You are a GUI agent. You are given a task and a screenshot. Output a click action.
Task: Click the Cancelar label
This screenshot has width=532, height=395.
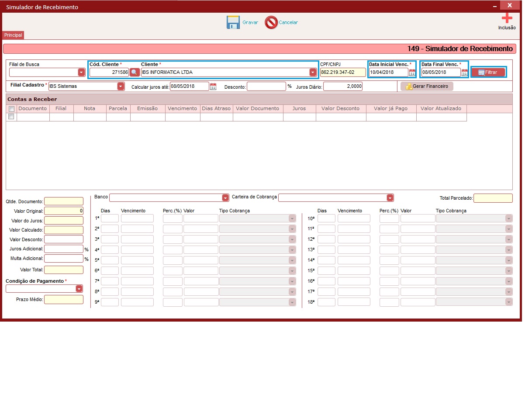click(288, 22)
